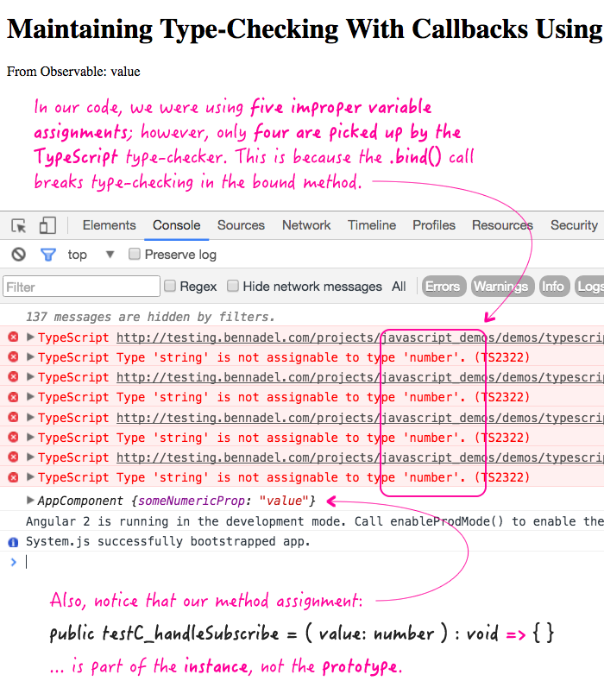Select the Errors filter button
Viewport: 604px width, 700px height.
click(443, 287)
